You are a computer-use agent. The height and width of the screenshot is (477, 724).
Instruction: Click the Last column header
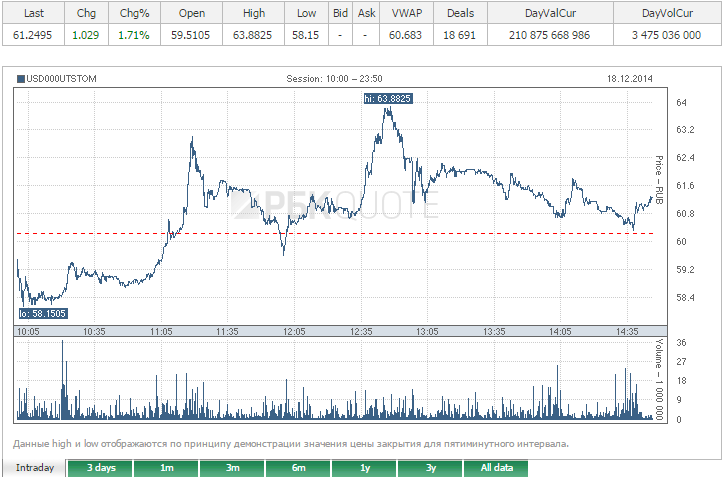pos(34,13)
